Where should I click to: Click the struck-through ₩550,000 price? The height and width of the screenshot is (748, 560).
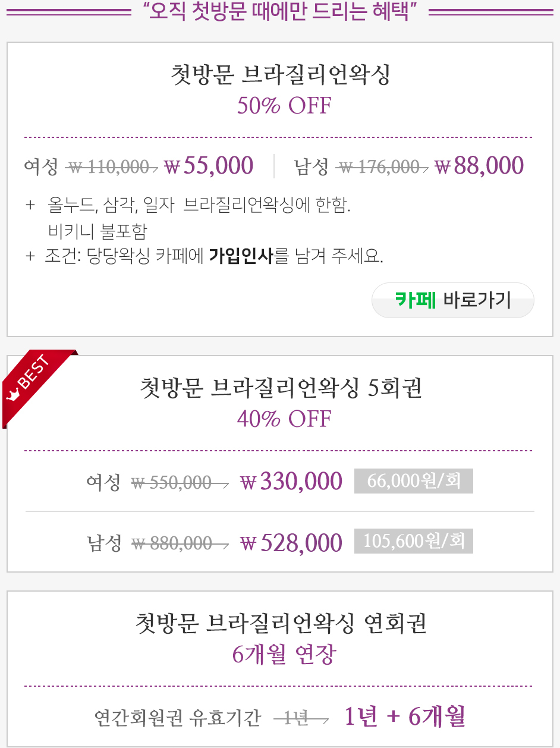(x=179, y=483)
